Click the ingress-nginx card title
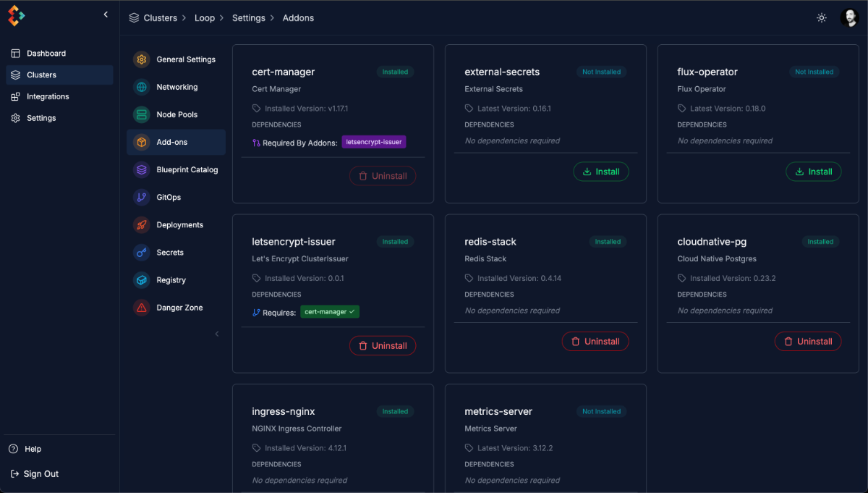This screenshot has width=868, height=493. coord(284,411)
